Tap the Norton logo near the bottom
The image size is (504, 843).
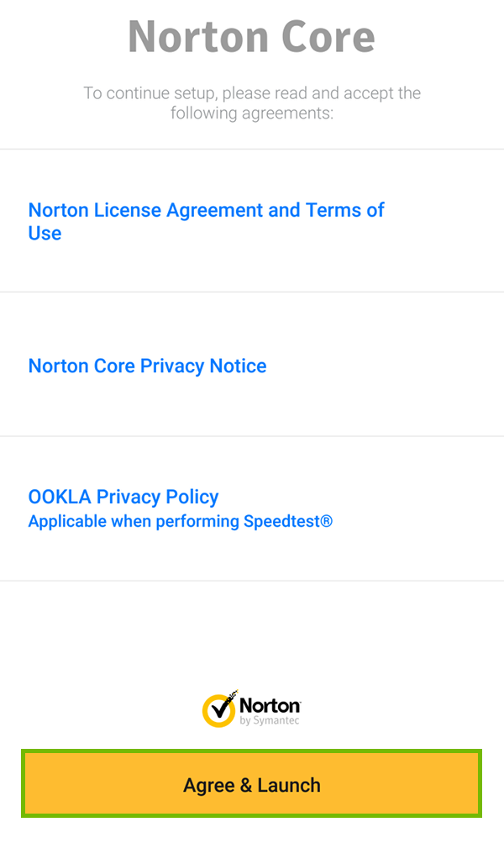[x=250, y=708]
